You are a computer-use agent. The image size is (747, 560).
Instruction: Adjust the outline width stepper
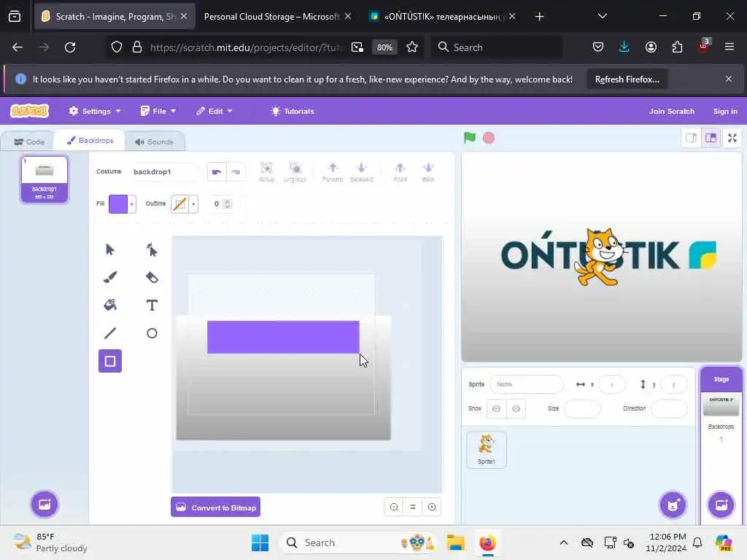click(x=228, y=204)
